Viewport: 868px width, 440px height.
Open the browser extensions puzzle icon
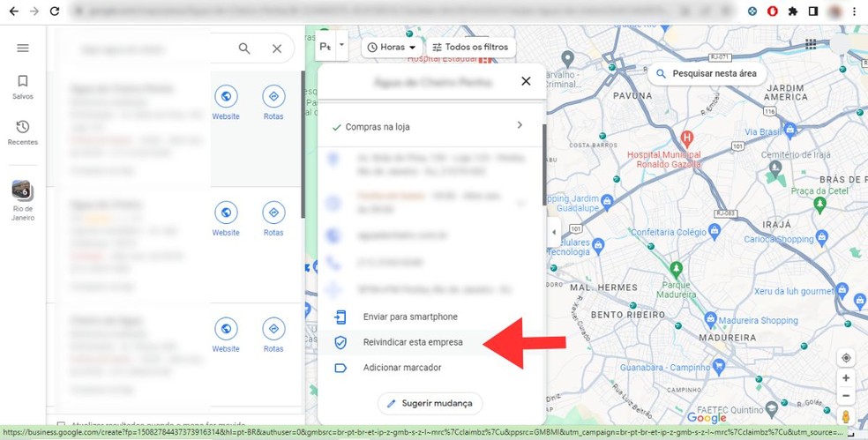pyautogui.click(x=793, y=11)
